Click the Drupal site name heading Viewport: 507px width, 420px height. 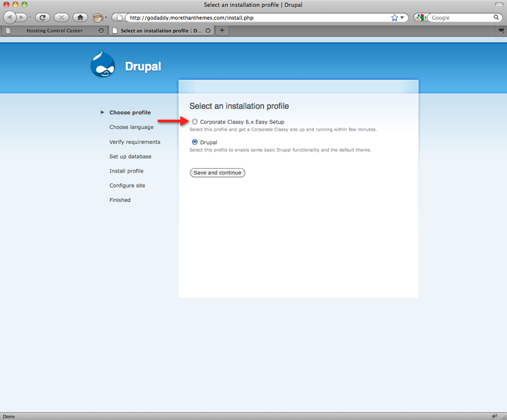143,67
